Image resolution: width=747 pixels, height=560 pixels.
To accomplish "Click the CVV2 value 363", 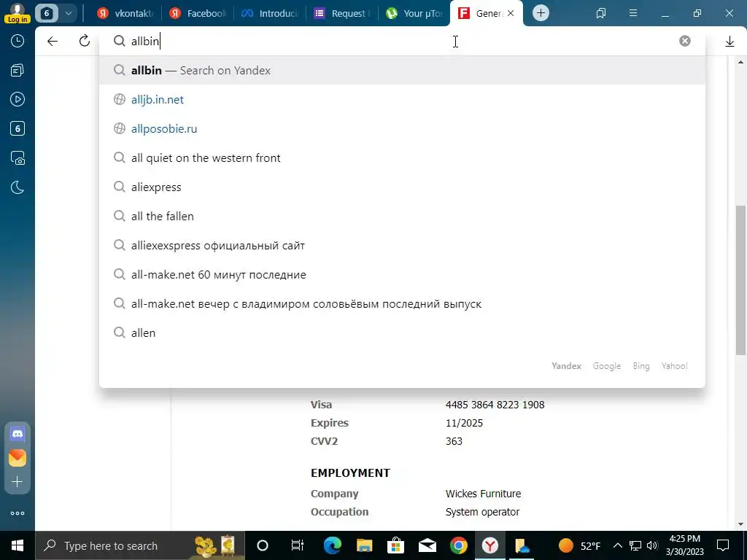I will (x=454, y=441).
